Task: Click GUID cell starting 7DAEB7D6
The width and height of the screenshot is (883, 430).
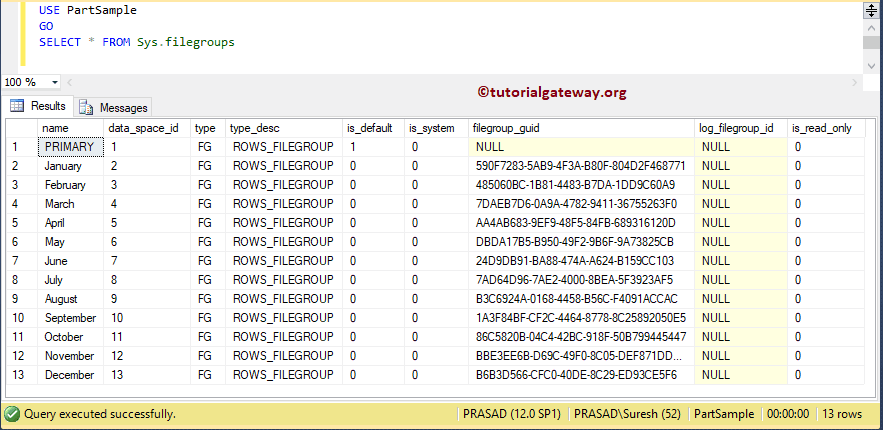Action: coord(581,204)
